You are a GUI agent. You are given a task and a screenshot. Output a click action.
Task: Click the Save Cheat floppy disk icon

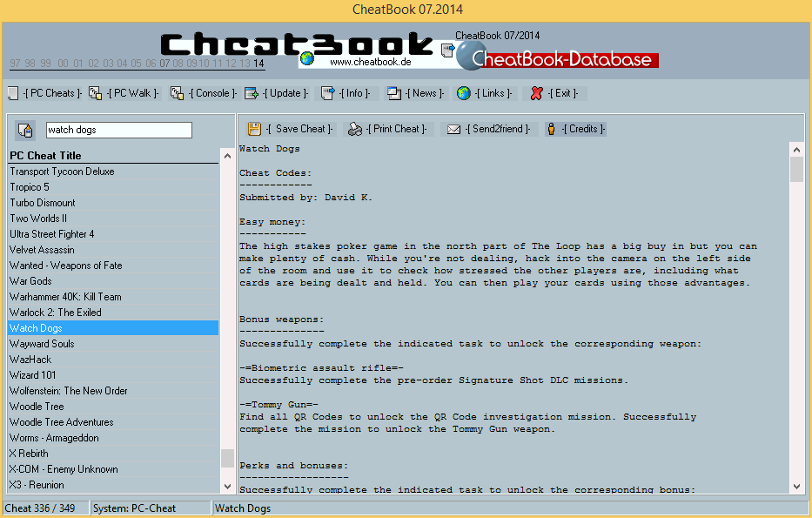tap(254, 129)
